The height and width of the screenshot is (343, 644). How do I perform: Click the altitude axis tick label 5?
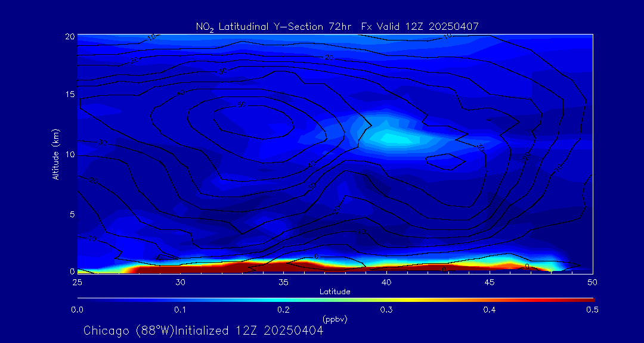point(72,214)
